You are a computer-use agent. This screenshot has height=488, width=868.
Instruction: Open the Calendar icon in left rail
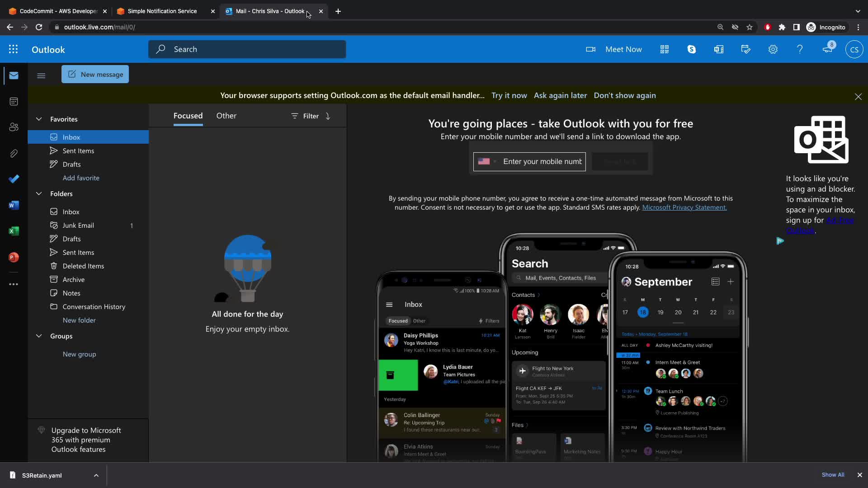14,101
